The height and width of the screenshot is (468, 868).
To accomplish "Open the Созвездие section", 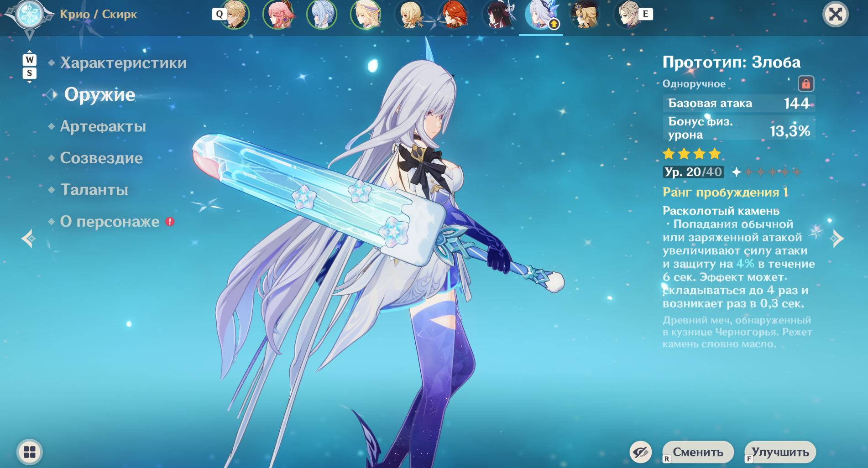I will click(101, 158).
